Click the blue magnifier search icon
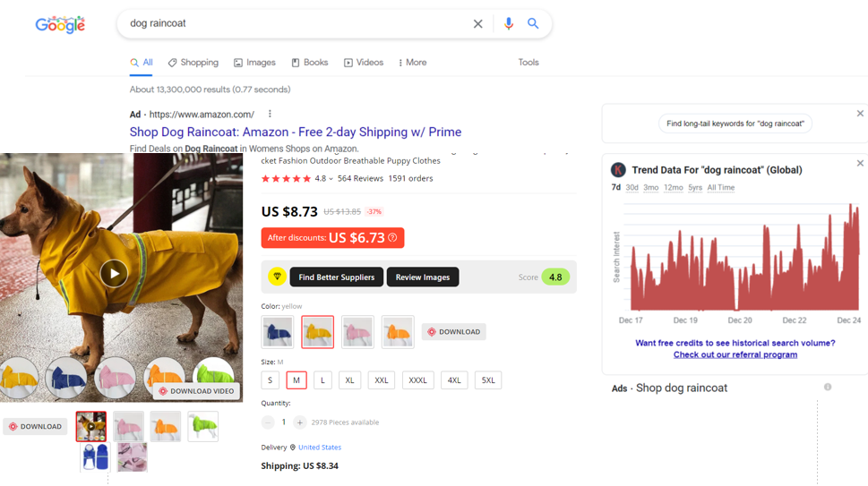Screen dimensions: 868x486 point(533,24)
